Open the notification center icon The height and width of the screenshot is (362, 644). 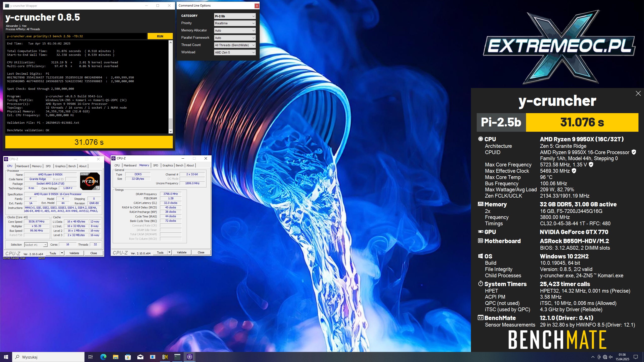tap(636, 357)
